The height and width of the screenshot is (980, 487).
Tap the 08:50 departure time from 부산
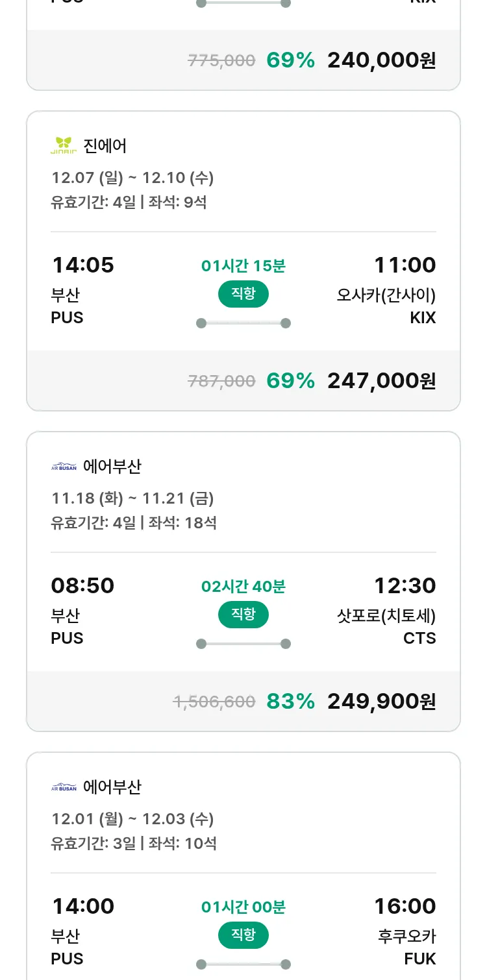click(x=82, y=585)
